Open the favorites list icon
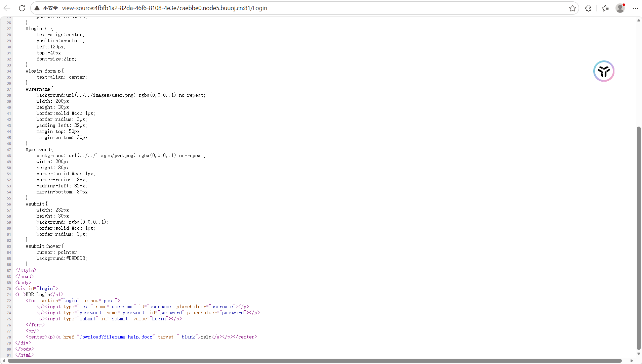Image resolution: width=642 pixels, height=364 pixels. (x=605, y=8)
